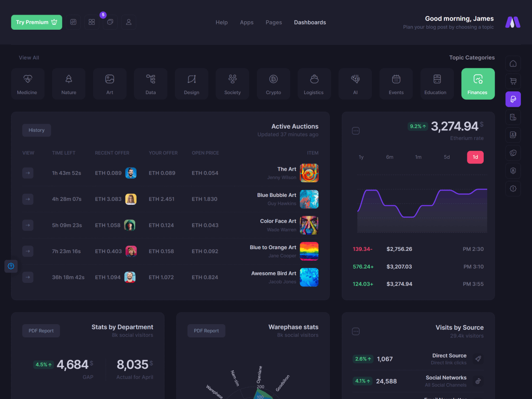The image size is (532, 399).
Task: Click the user profile icon in header
Action: click(129, 22)
